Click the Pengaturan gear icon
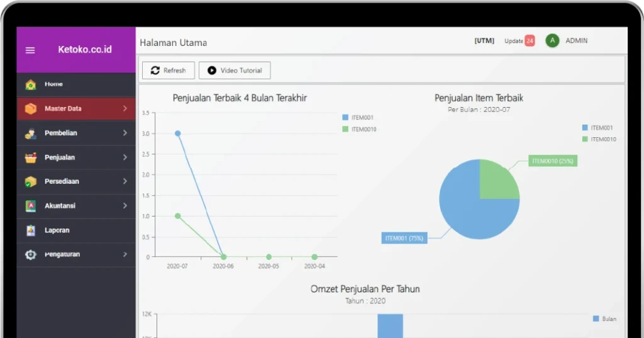Screen dimensions: 644x338 coord(30,254)
